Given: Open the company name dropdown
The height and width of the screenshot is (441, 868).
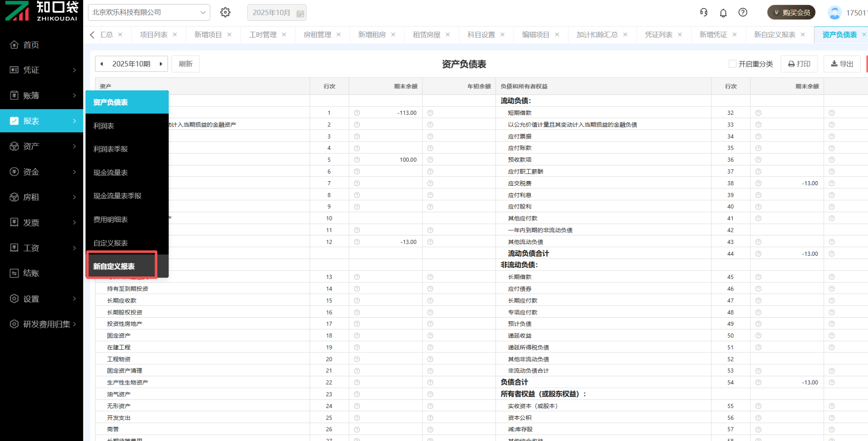Looking at the screenshot, I should 149,13.
